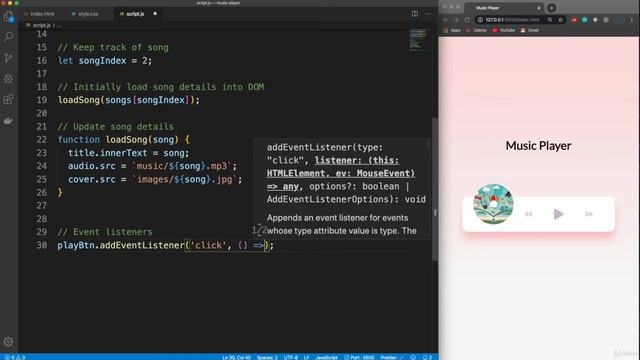Open a new browser tab
Image resolution: width=640 pixels, height=360 pixels.
[551, 8]
